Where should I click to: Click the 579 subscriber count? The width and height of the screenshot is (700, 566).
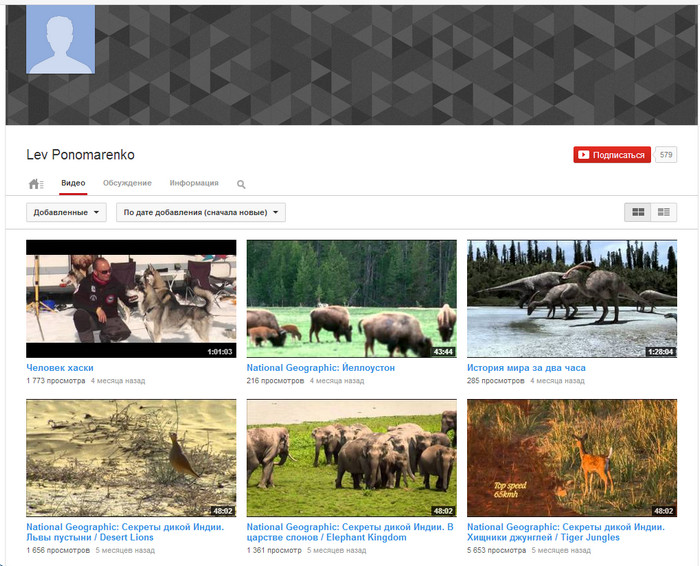coord(666,155)
